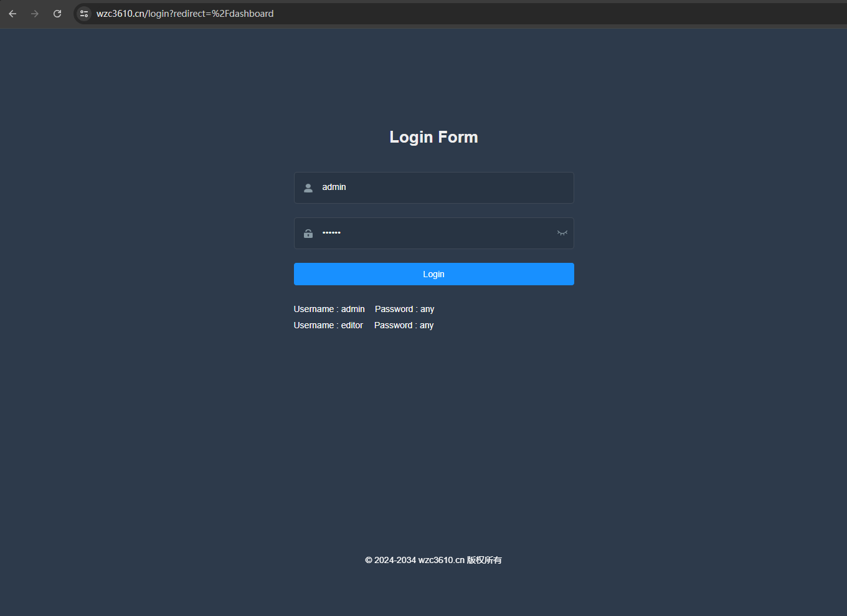
Task: Toggle password visibility eye icon
Action: [562, 233]
